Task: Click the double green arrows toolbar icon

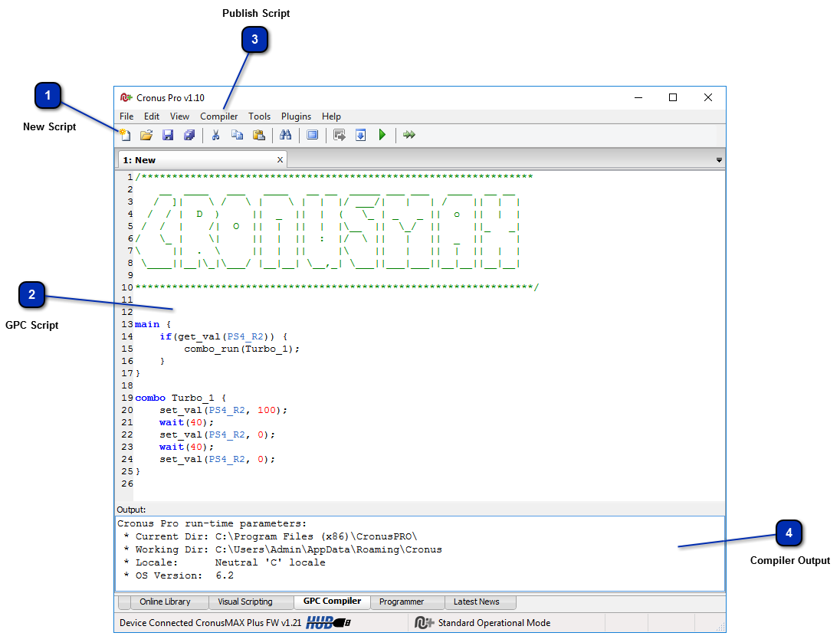Action: coord(409,135)
